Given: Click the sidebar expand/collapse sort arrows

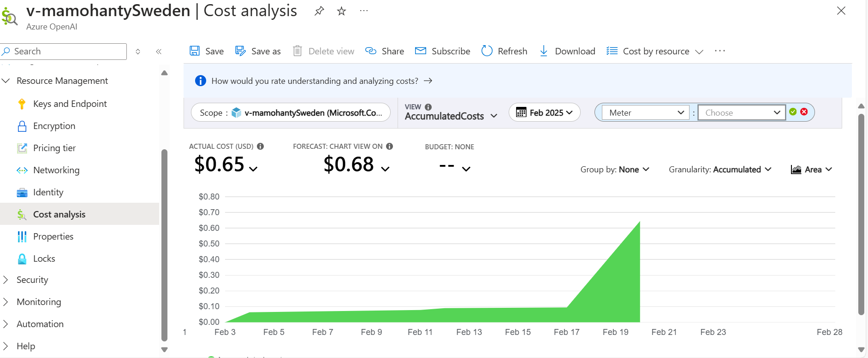Looking at the screenshot, I should pyautogui.click(x=138, y=52).
